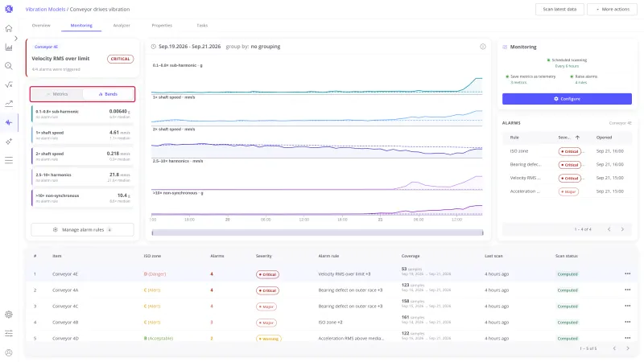Open the Every 6 hours schedule link
644x362 pixels.
pos(567,66)
